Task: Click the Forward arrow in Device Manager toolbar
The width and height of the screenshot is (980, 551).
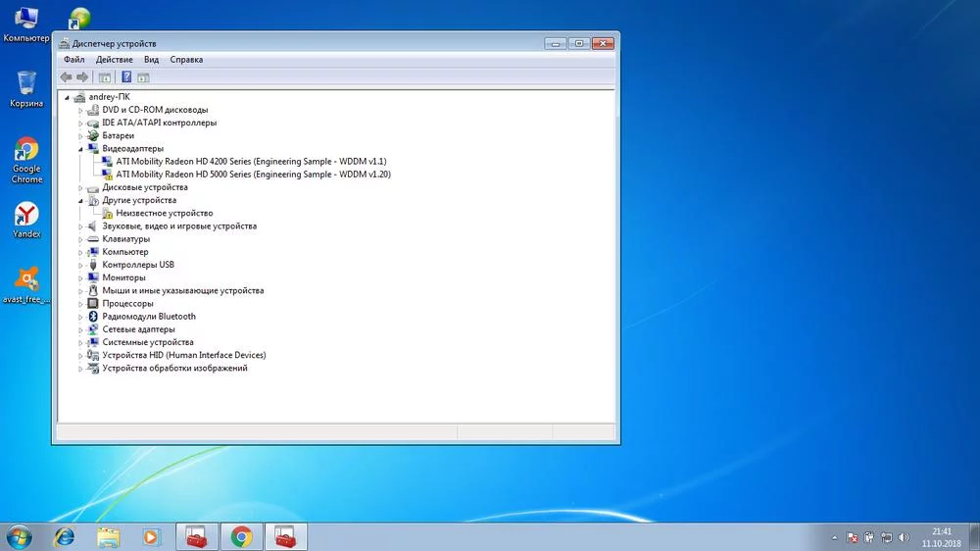Action: [82, 77]
